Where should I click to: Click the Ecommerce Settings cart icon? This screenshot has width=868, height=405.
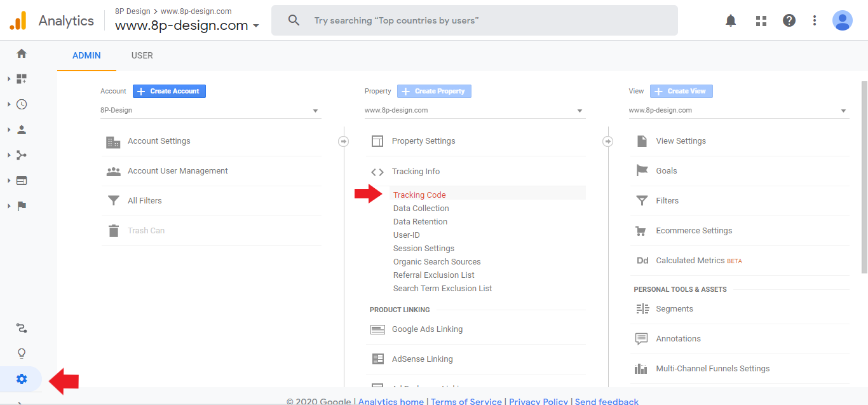[642, 231]
